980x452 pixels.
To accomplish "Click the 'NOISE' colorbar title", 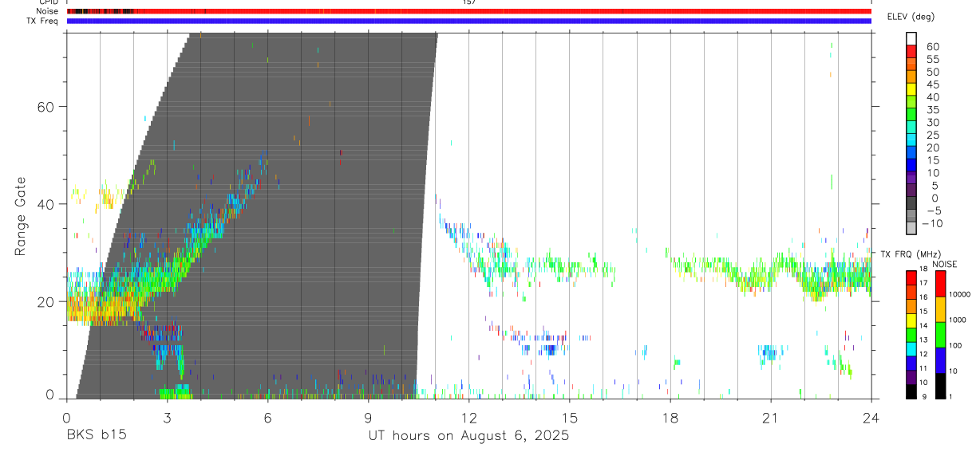I will point(945,264).
